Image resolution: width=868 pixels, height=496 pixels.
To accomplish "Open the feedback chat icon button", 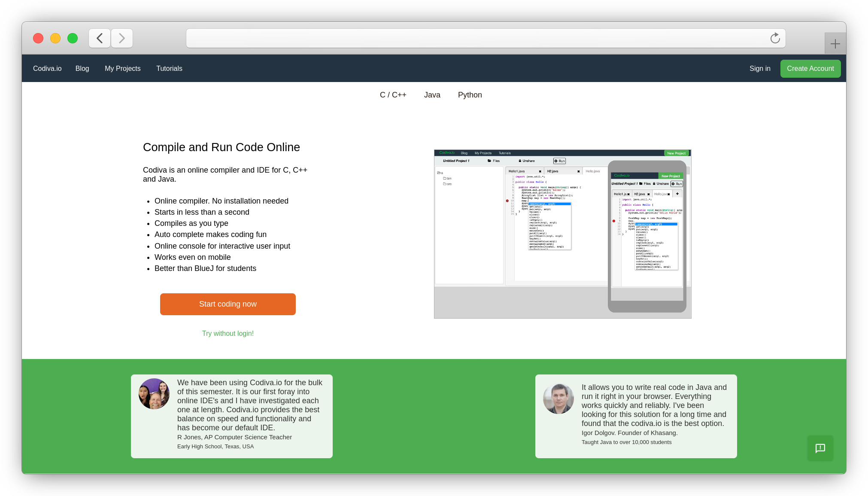I will click(820, 448).
